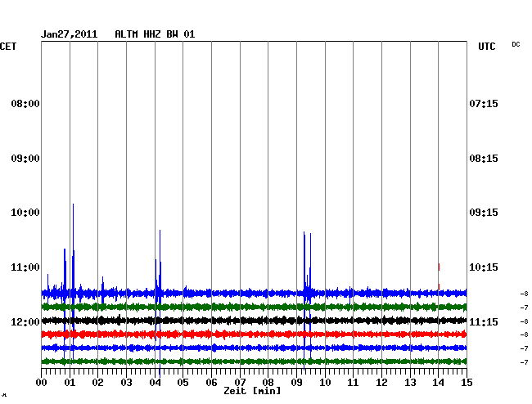Click minute tick label 04

(x=155, y=383)
